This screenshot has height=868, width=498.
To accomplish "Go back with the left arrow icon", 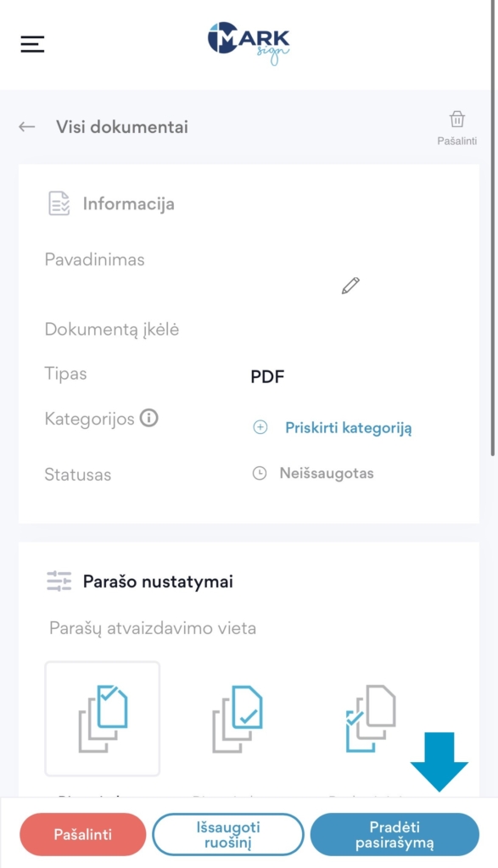I will click(x=26, y=127).
